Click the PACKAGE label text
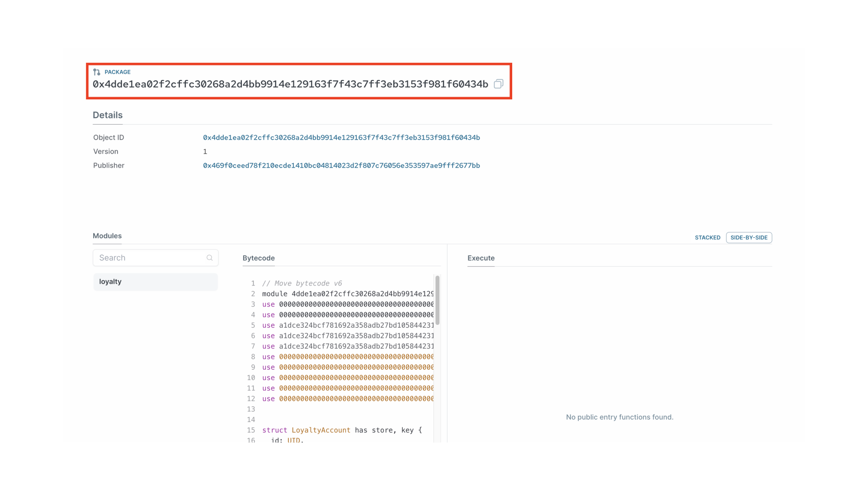Screen dimensions: 868x488 pyautogui.click(x=118, y=72)
